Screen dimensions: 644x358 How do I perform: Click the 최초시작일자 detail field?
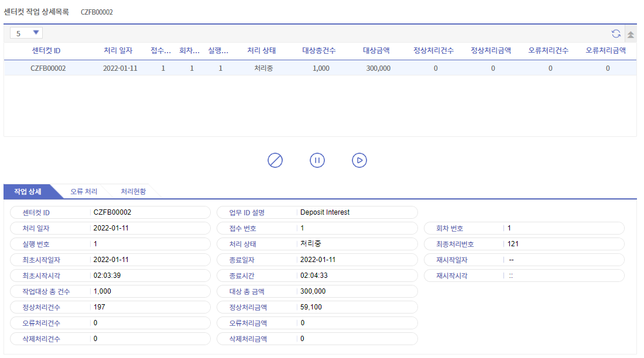click(x=110, y=260)
